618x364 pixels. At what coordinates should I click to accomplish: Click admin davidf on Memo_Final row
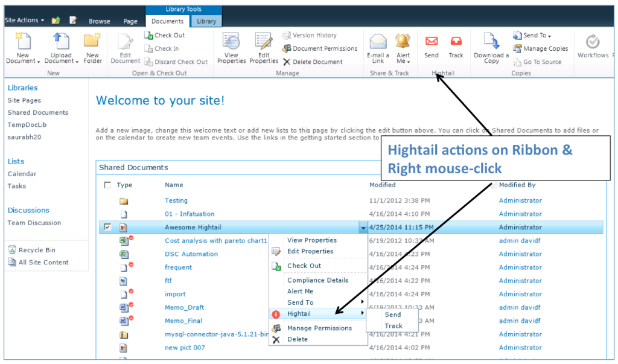tap(520, 321)
